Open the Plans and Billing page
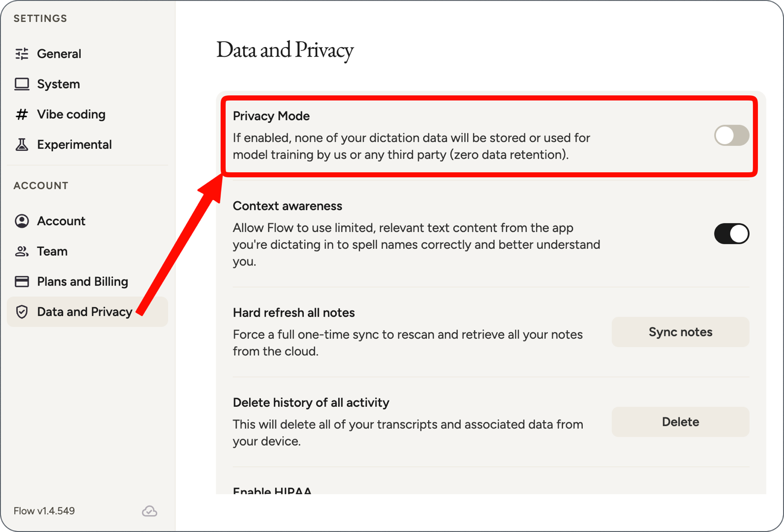Screen dimensions: 784x532 pos(82,281)
